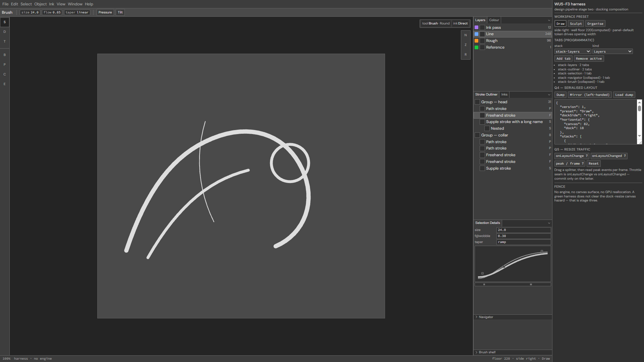Screen dimensions: 644x362
Task: Click the flow 0.85 field
Action: point(52,12)
